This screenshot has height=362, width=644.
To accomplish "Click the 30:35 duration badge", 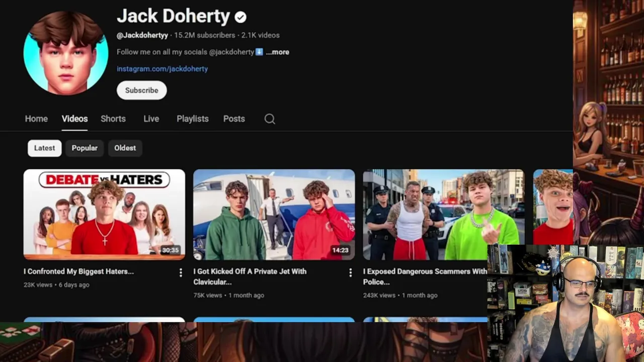I will 170,250.
